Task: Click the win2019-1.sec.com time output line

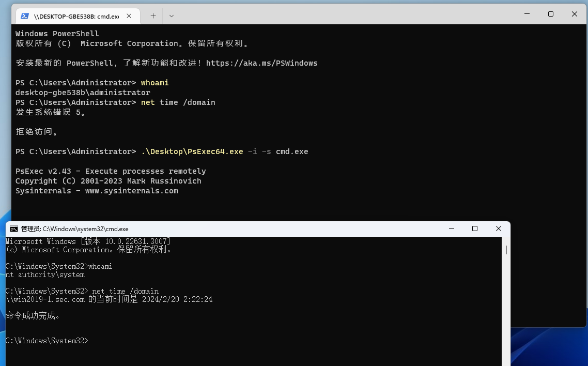Action: [x=109, y=299]
